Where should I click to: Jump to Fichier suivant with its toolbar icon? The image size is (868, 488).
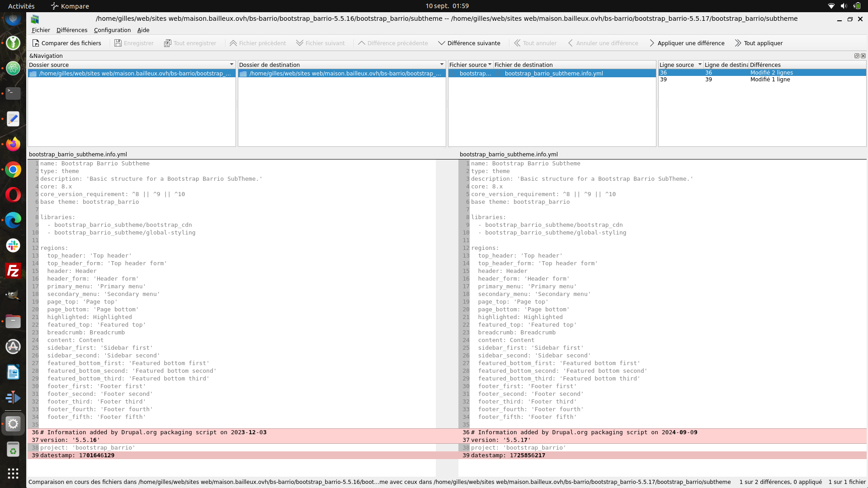pos(300,43)
